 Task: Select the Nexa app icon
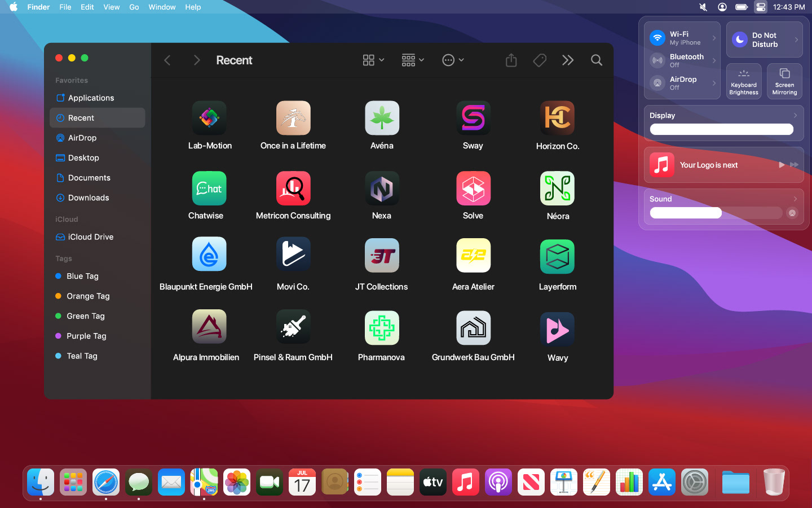click(382, 188)
